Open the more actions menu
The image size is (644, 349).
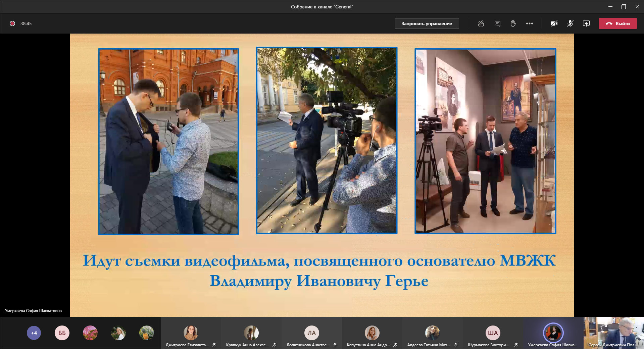[x=529, y=23]
